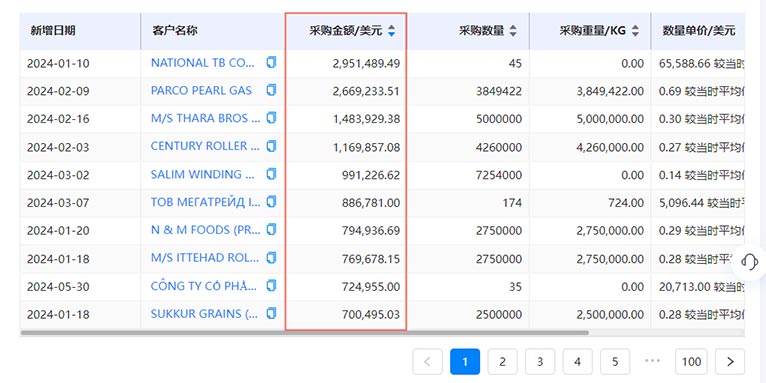Jump to page 5
This screenshot has width=766, height=383.
(615, 362)
